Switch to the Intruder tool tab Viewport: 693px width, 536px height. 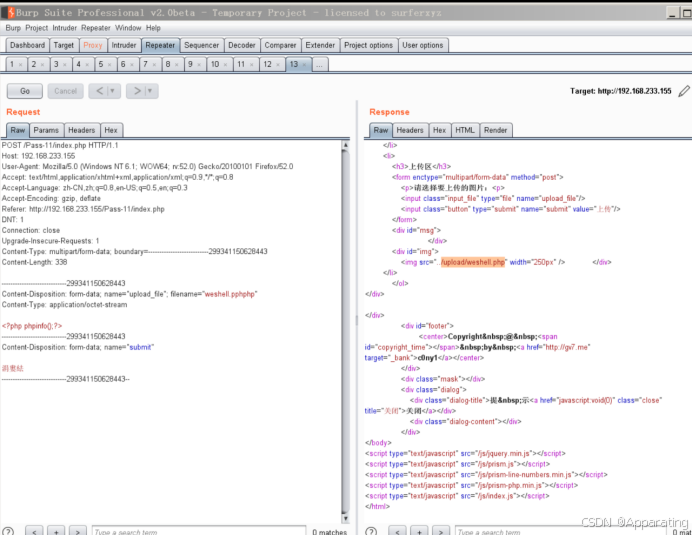124,45
